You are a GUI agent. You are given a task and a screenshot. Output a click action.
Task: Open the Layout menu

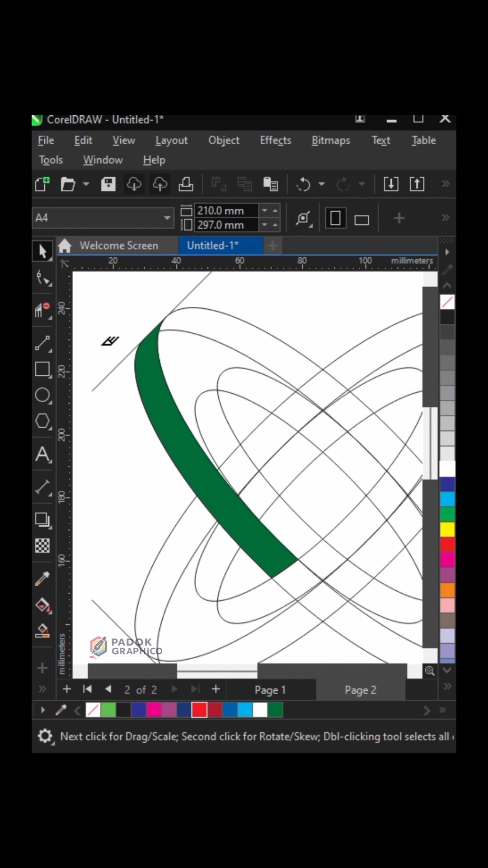(x=171, y=141)
